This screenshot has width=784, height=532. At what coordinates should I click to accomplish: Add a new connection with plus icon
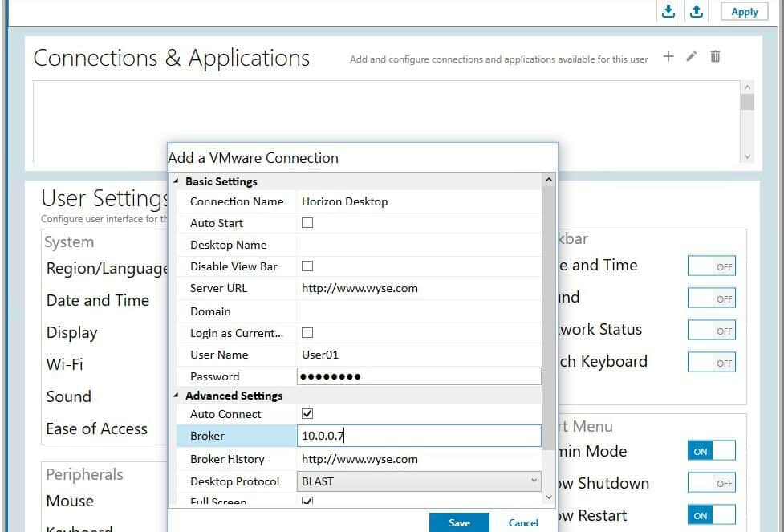pos(668,56)
